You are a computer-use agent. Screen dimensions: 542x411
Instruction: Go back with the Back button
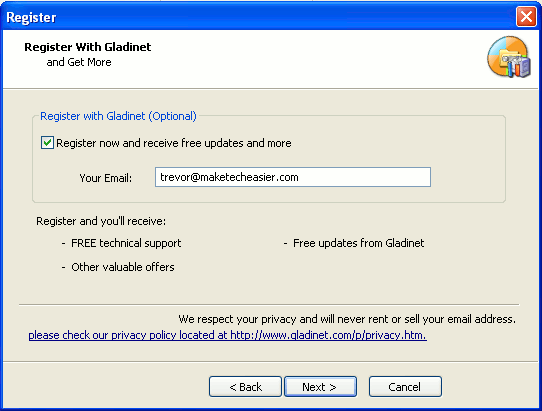point(245,386)
